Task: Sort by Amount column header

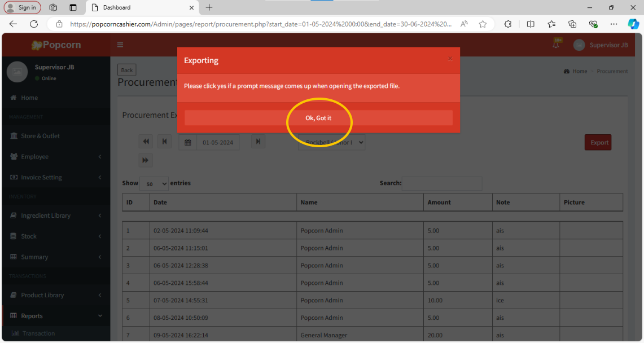Action: pos(458,203)
